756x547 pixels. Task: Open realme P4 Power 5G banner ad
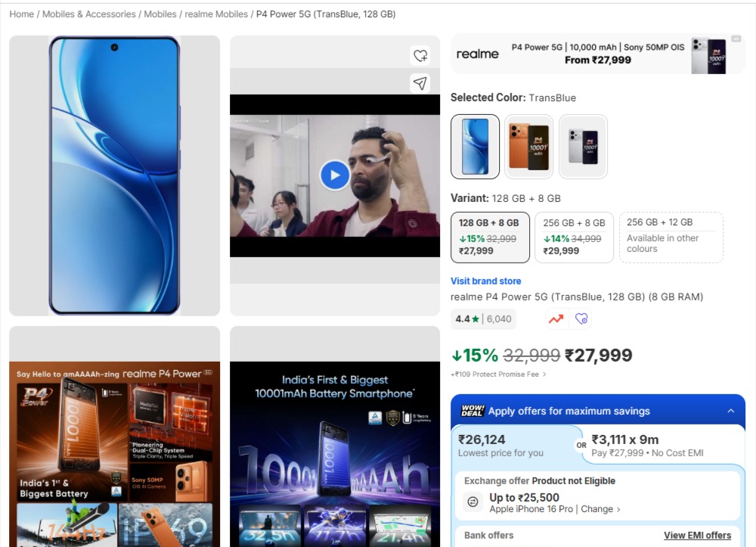pos(598,54)
